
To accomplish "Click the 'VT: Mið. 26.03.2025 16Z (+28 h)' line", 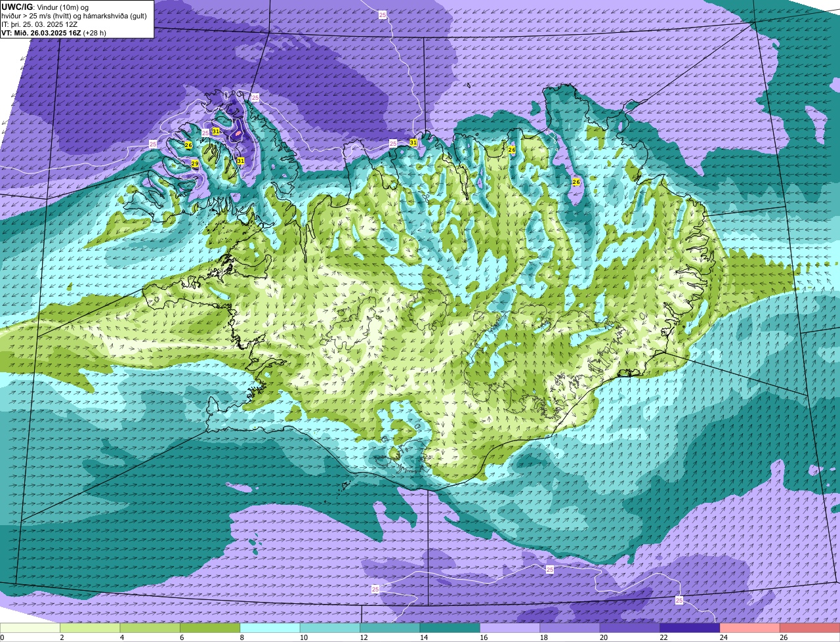I will (54, 32).
